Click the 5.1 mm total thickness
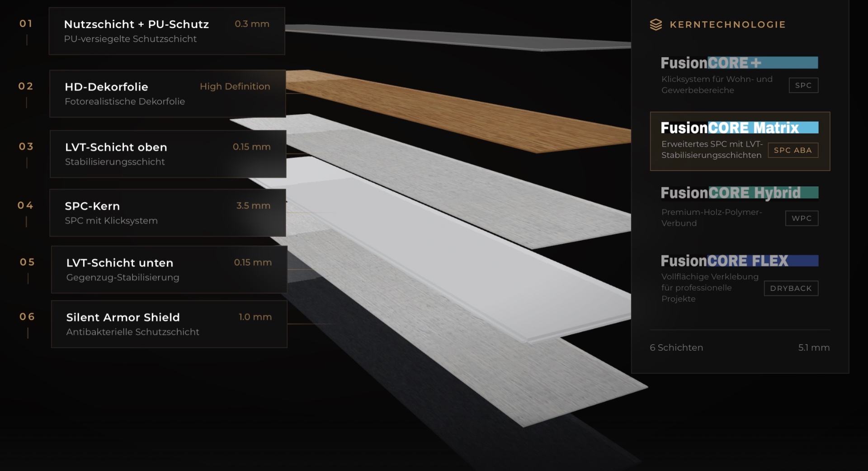Viewport: 868px width, 471px height. pos(814,347)
